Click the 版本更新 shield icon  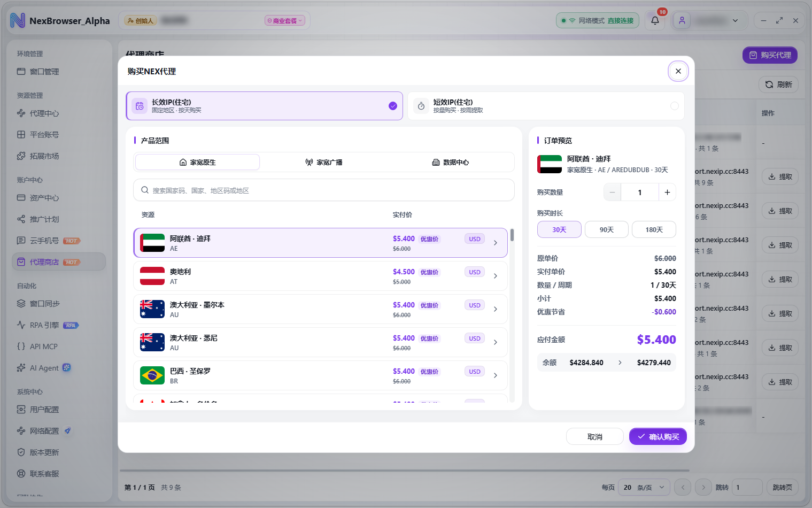point(21,452)
